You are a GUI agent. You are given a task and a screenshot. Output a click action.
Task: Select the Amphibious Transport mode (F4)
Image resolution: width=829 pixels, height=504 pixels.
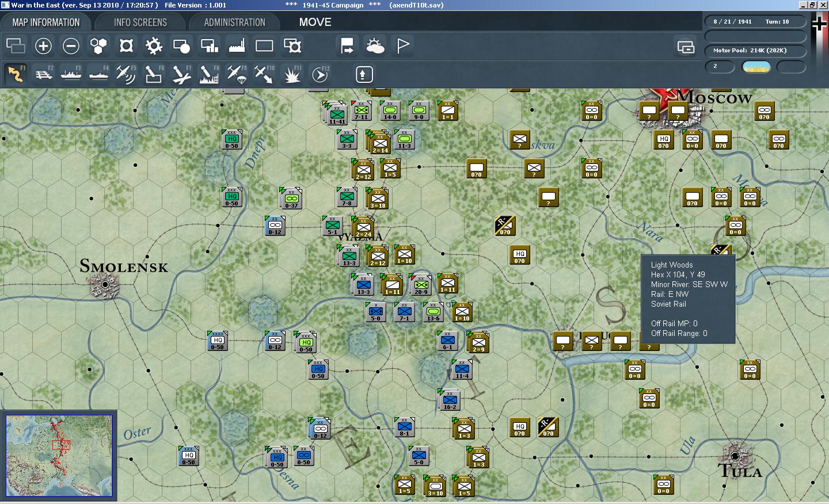point(98,74)
